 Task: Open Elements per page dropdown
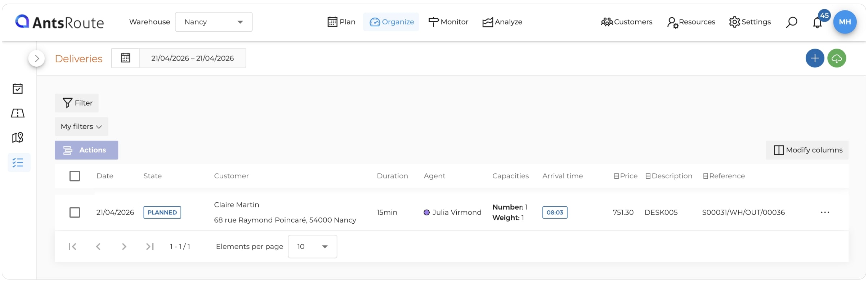coord(312,246)
